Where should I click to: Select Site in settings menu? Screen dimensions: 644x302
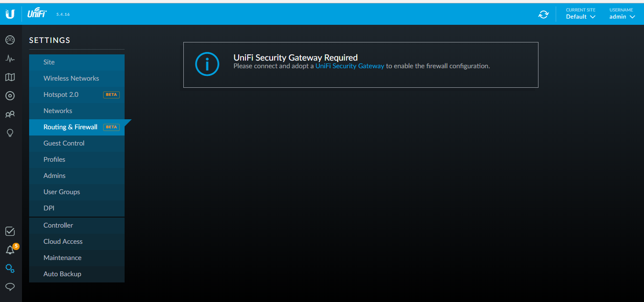77,62
